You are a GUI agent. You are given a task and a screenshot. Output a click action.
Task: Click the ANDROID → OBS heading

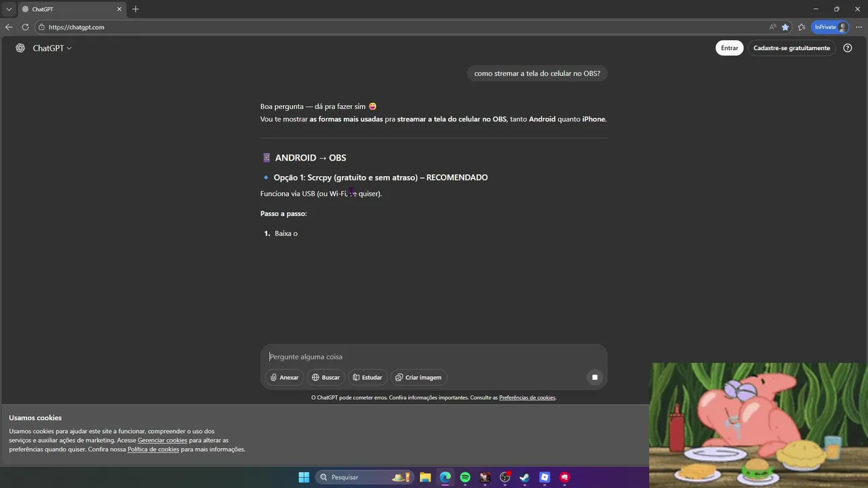[x=311, y=158]
